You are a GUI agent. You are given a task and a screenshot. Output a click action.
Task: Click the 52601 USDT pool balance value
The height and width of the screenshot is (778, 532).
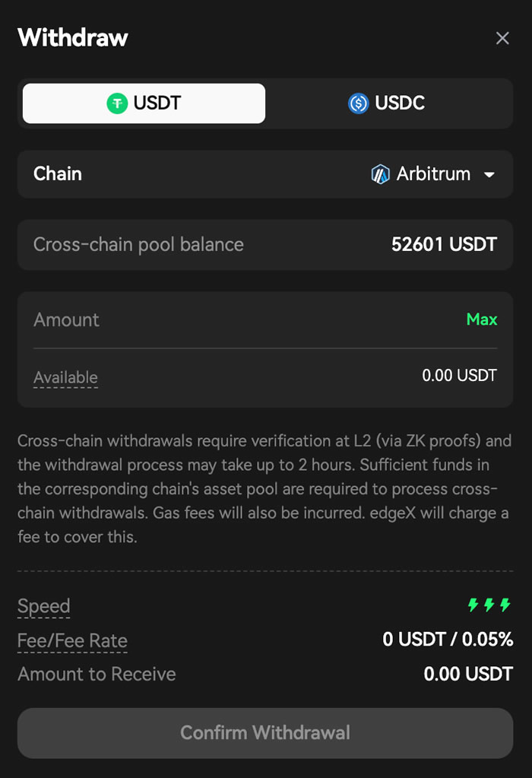(x=444, y=244)
